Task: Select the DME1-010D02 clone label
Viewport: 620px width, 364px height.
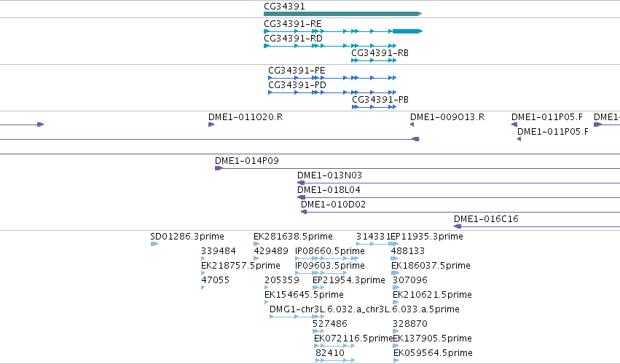Action: tap(334, 205)
